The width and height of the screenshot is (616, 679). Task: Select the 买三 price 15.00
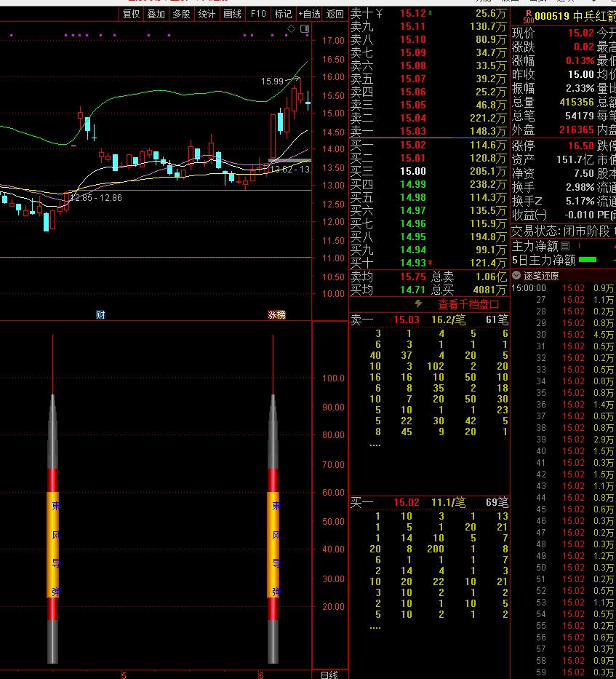tap(413, 171)
